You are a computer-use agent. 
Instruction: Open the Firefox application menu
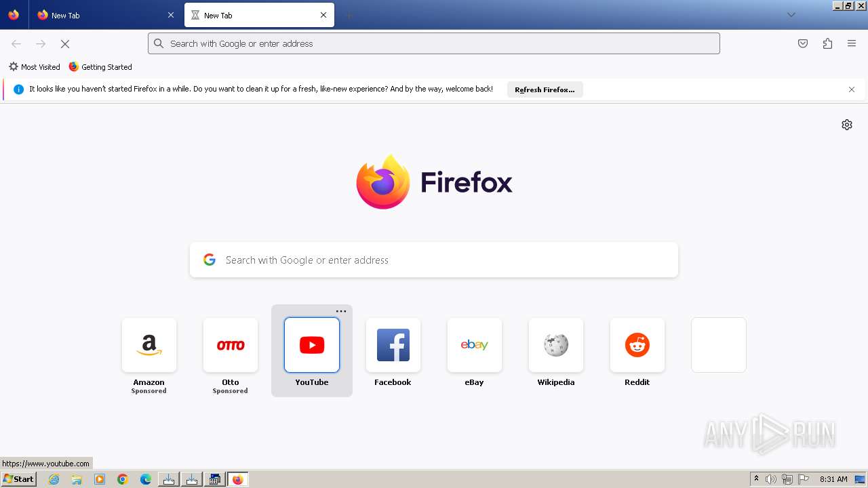tap(852, 43)
